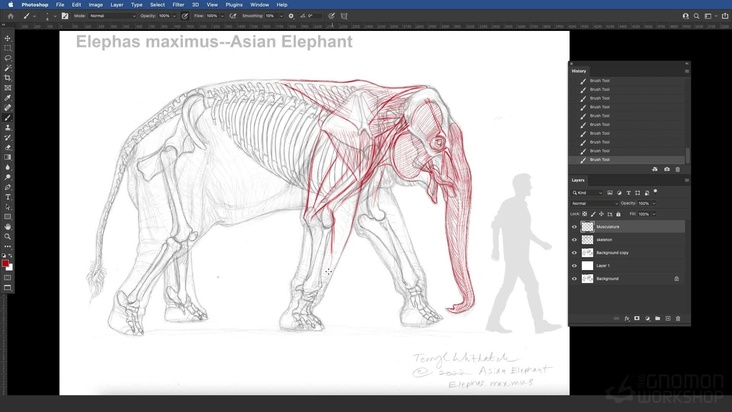Open the Image menu
The height and width of the screenshot is (412, 732).
coord(96,5)
